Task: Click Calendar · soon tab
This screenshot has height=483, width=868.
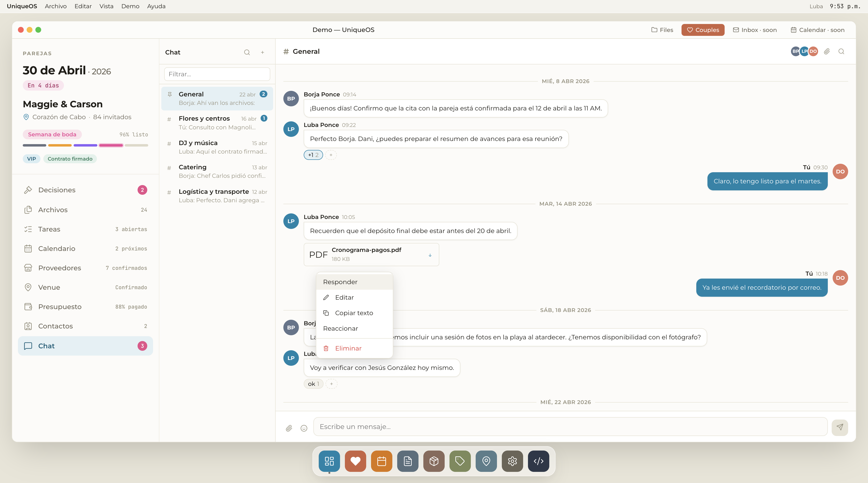Action: (x=817, y=30)
